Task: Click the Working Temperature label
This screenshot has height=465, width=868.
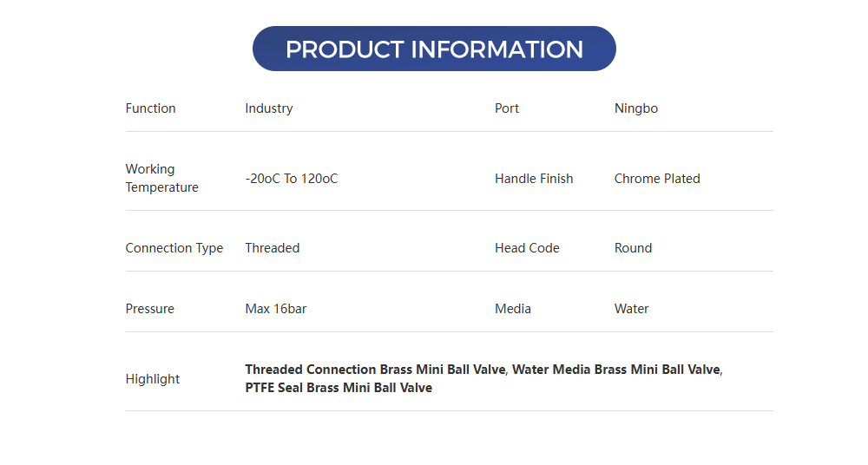Action: click(161, 178)
